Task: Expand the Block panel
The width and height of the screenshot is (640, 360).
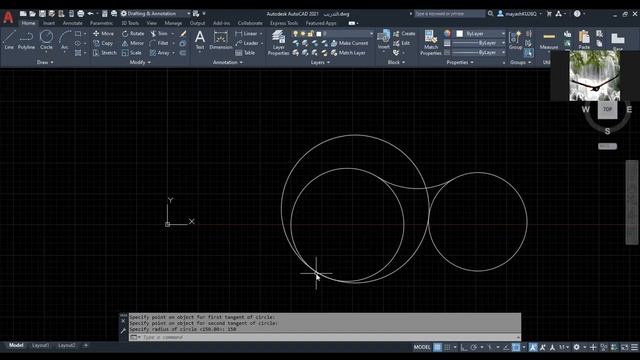Action: click(x=396, y=62)
